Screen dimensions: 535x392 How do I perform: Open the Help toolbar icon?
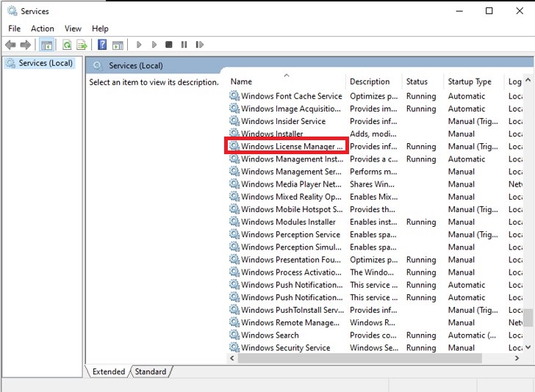tap(102, 45)
